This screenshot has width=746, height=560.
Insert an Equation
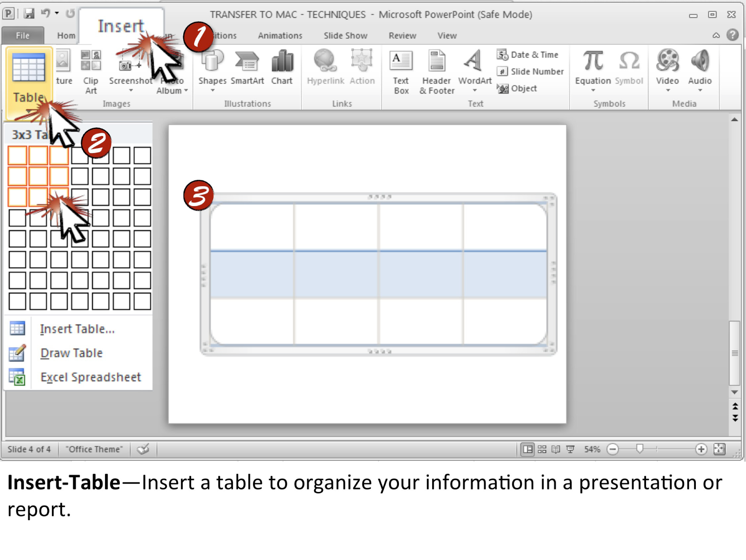point(593,71)
